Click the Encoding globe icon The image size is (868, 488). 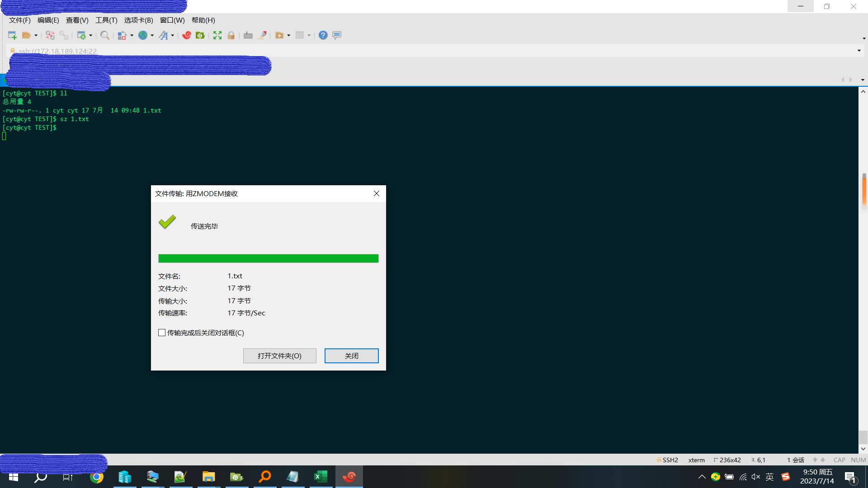[143, 35]
